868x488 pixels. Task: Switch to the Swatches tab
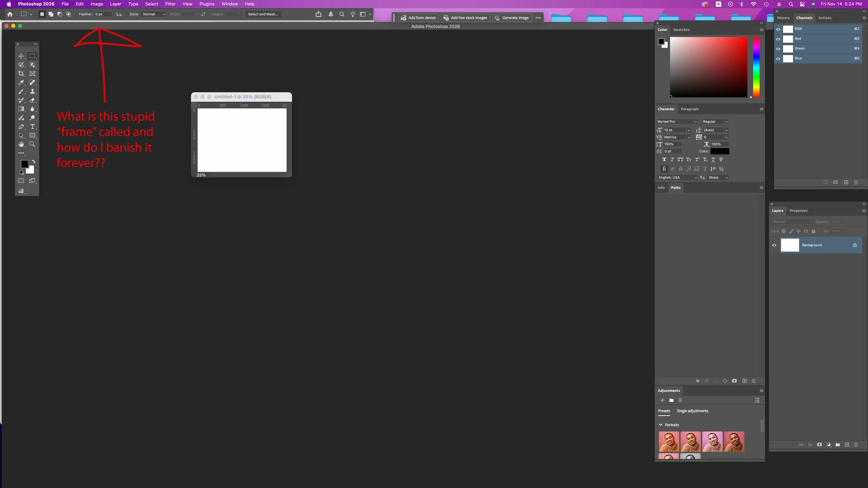point(681,30)
